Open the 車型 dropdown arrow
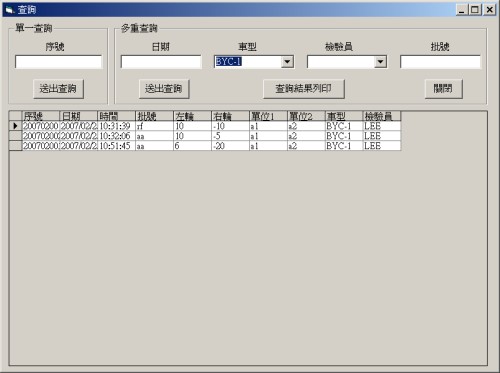This screenshot has height=373, width=500. 287,62
